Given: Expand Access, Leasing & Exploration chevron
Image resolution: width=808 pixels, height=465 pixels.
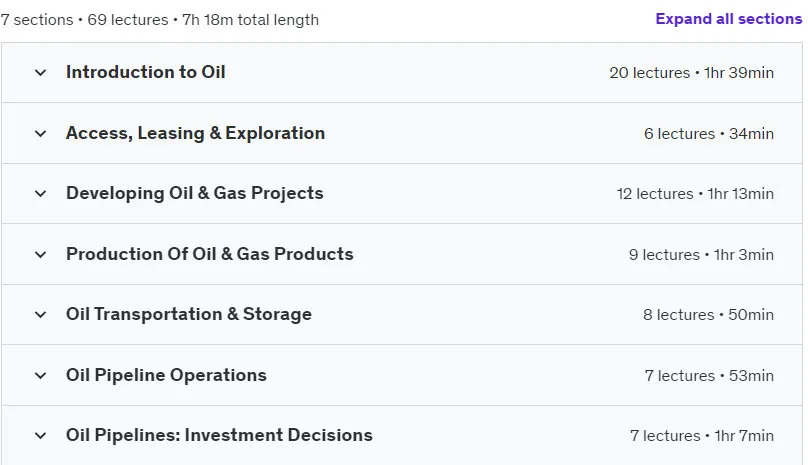Looking at the screenshot, I should coord(40,134).
